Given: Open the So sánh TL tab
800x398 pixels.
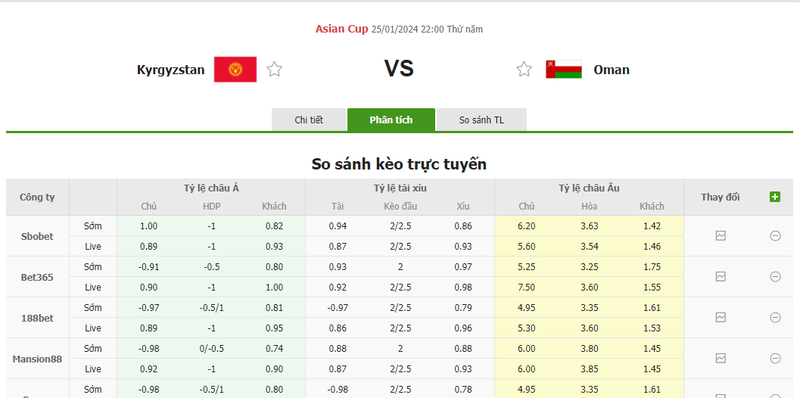Looking at the screenshot, I should (482, 120).
